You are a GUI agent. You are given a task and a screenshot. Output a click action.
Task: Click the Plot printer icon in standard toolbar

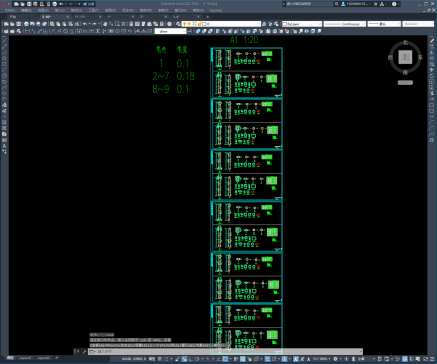tap(26, 24)
